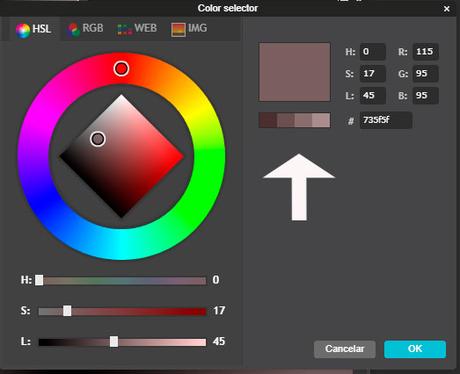Click the L slider handle
Viewport: 460px width, 374px height.
click(114, 342)
